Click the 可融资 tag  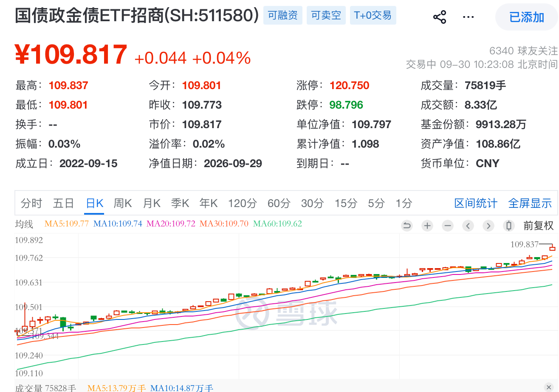[x=283, y=15]
